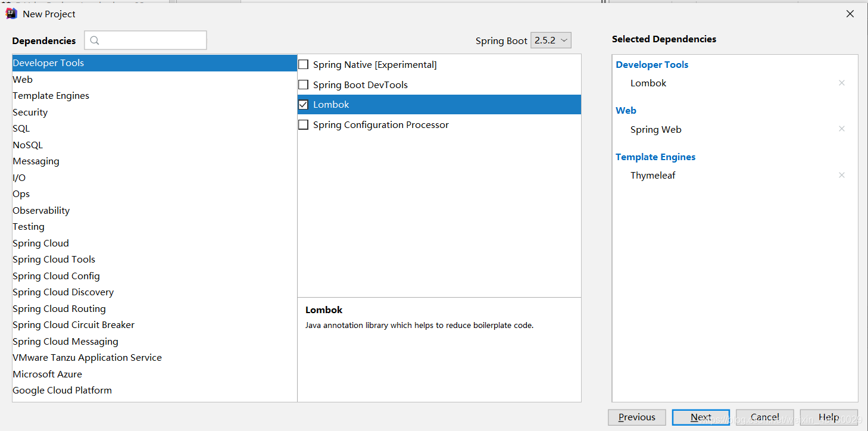Select the Spring Cloud Discovery category
Viewport: 868px width, 431px height.
click(x=155, y=292)
